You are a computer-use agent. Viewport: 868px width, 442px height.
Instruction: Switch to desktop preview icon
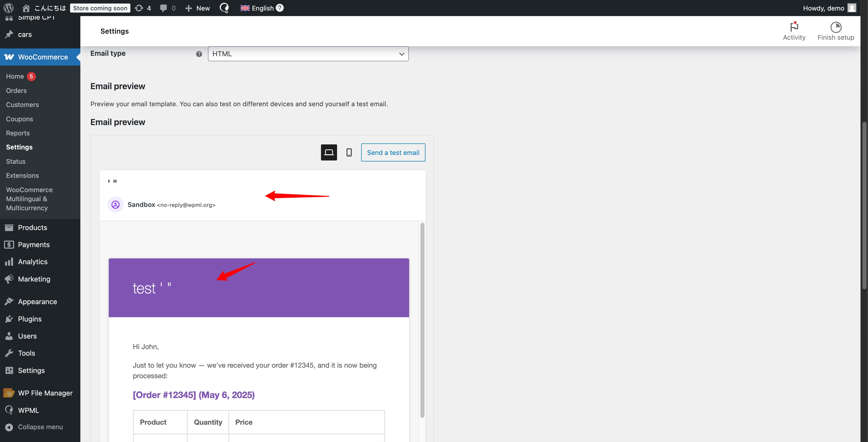(x=329, y=153)
